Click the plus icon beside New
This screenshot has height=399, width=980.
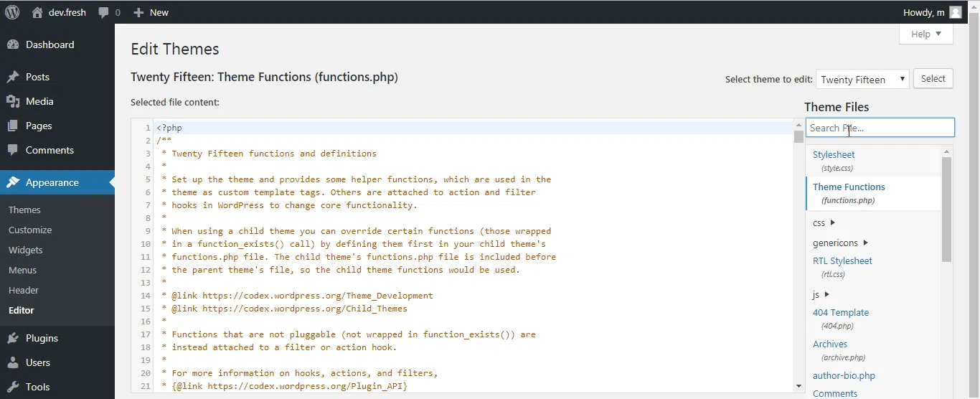139,12
